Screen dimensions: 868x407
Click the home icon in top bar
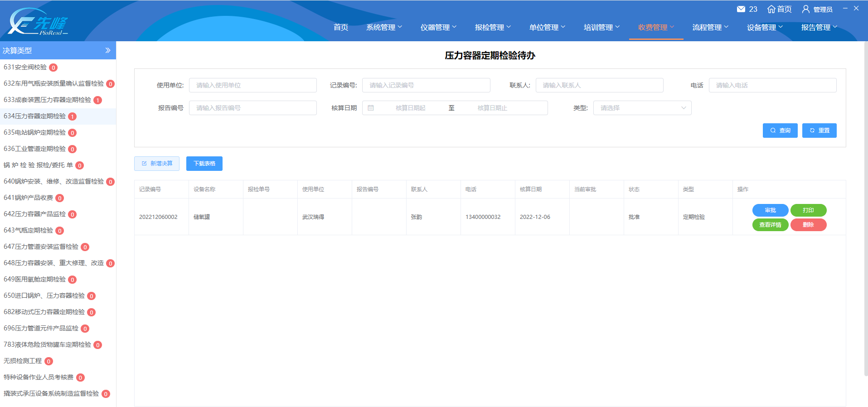coord(771,9)
